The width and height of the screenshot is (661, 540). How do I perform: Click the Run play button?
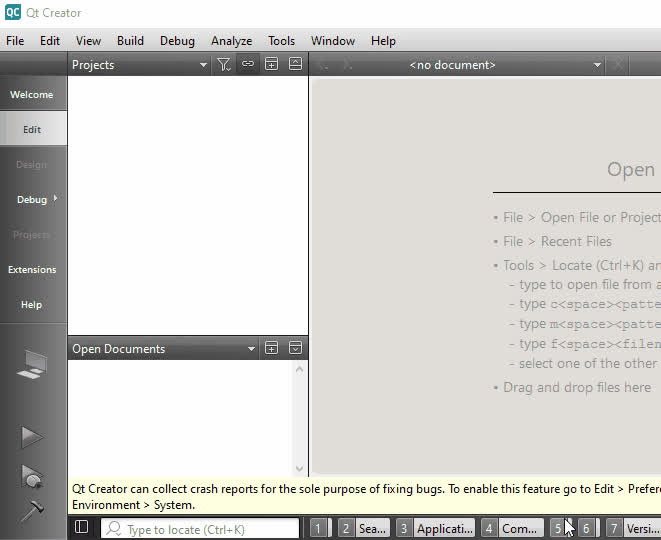pos(32,437)
